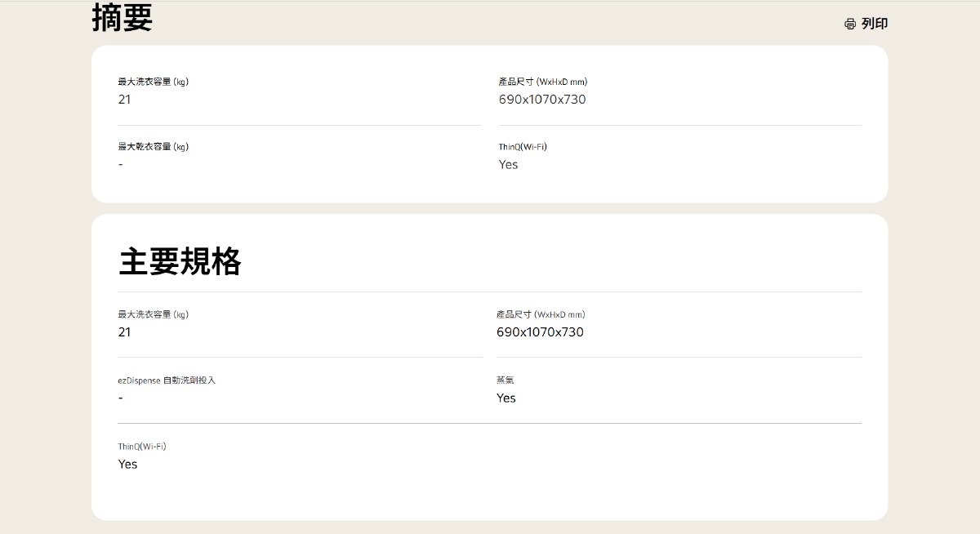Click the printer icon

[850, 24]
